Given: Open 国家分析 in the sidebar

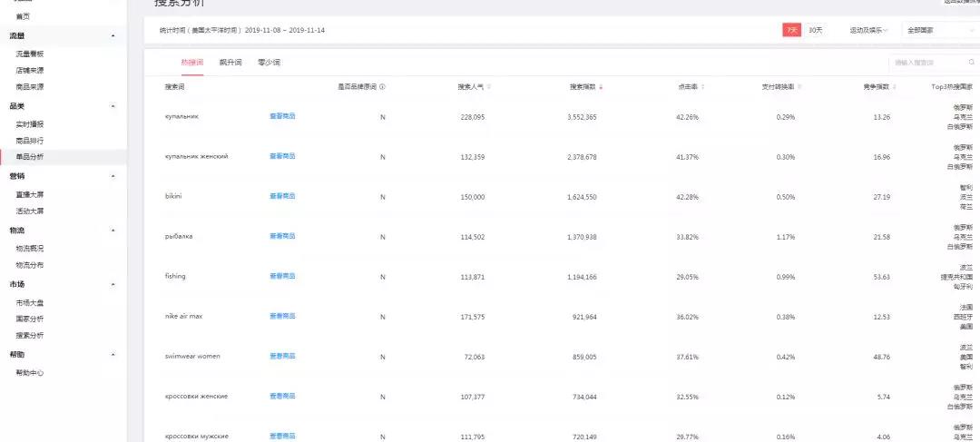Looking at the screenshot, I should click(30, 319).
